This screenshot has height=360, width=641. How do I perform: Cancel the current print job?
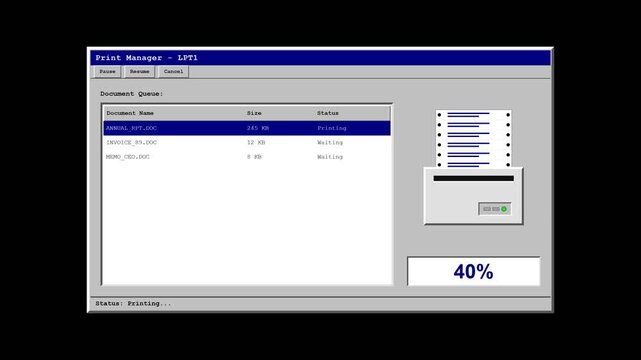tap(173, 72)
